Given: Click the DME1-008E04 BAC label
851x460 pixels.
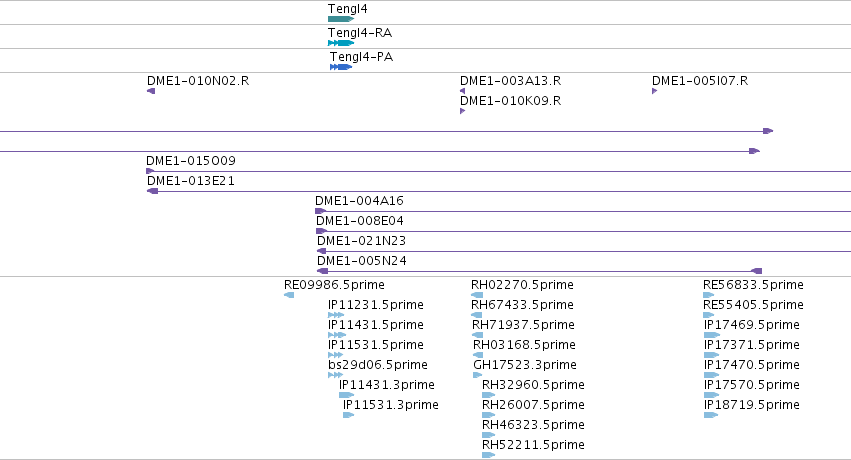Looking at the screenshot, I should pyautogui.click(x=360, y=221).
